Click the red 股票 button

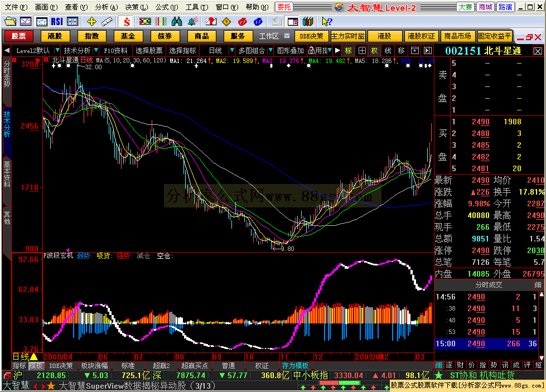[x=18, y=36]
